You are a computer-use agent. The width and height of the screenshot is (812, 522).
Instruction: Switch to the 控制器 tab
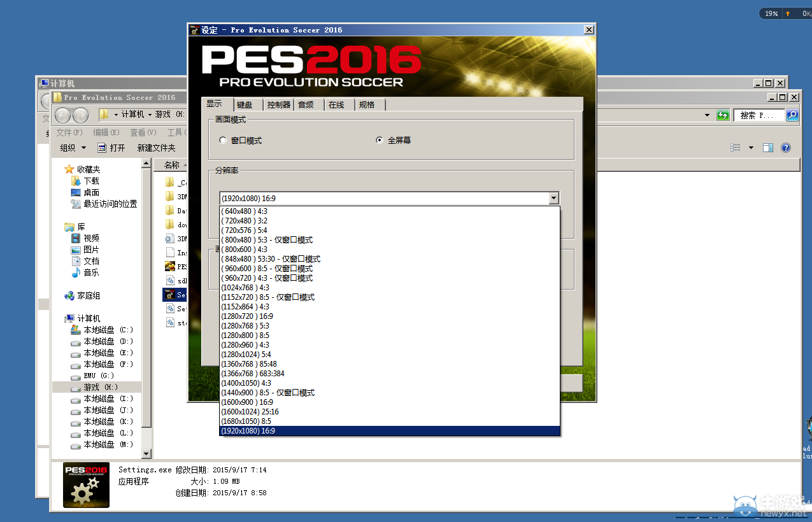click(279, 104)
